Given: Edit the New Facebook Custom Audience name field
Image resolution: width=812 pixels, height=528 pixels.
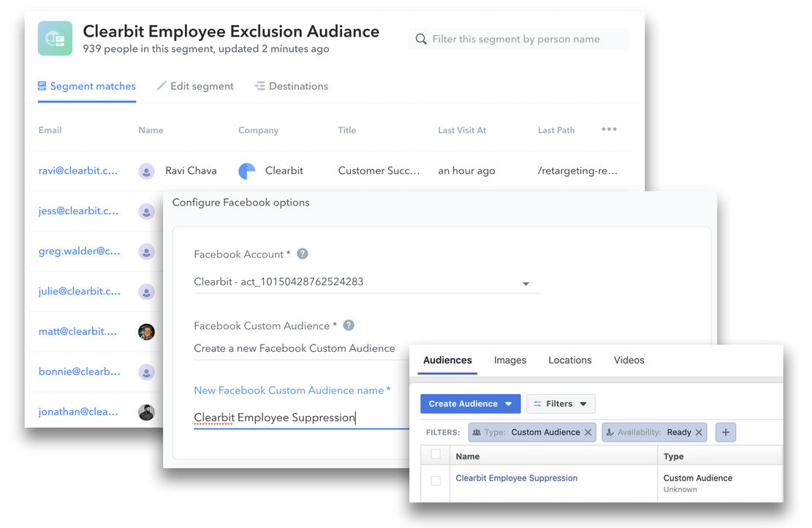Looking at the screenshot, I should (301, 418).
